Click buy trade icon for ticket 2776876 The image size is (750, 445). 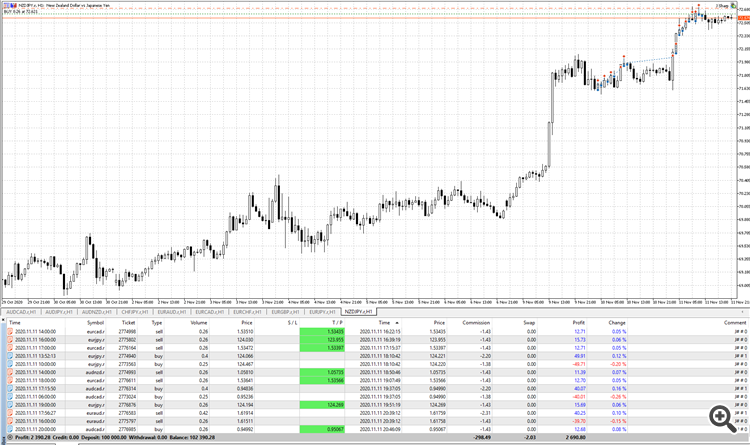click(x=10, y=404)
